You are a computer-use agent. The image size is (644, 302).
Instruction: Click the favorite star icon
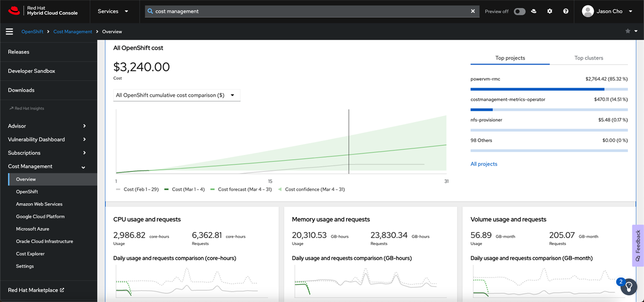click(x=628, y=31)
